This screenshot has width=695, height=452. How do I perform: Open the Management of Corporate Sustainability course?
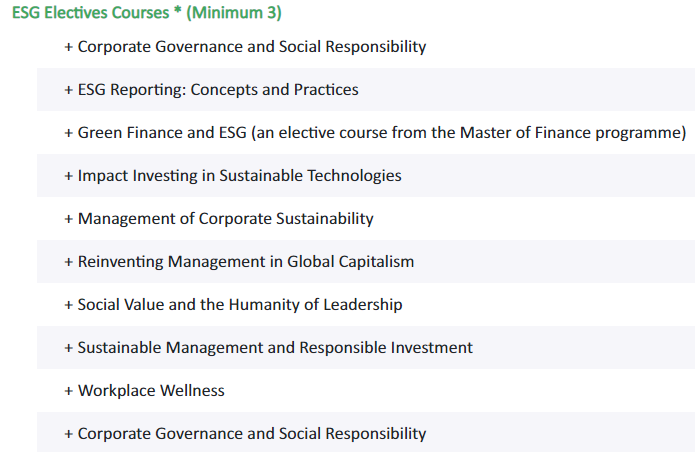366,218
